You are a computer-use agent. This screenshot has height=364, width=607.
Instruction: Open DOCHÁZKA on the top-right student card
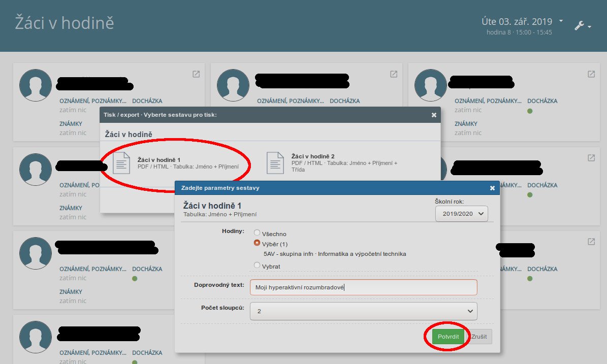click(x=542, y=101)
